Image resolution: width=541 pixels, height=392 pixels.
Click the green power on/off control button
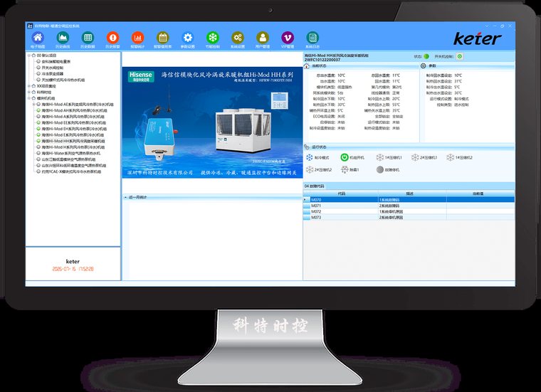point(460,56)
